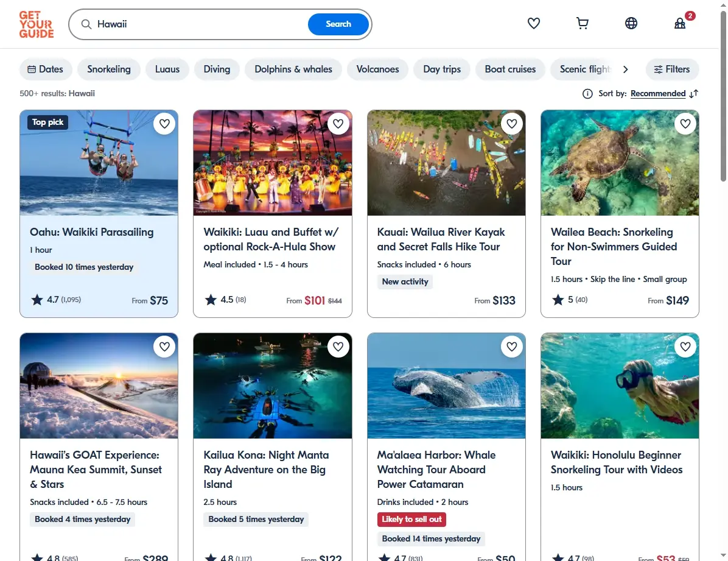Open Waikiki: Honolulu Beginner Snorkeling title

click(617, 462)
